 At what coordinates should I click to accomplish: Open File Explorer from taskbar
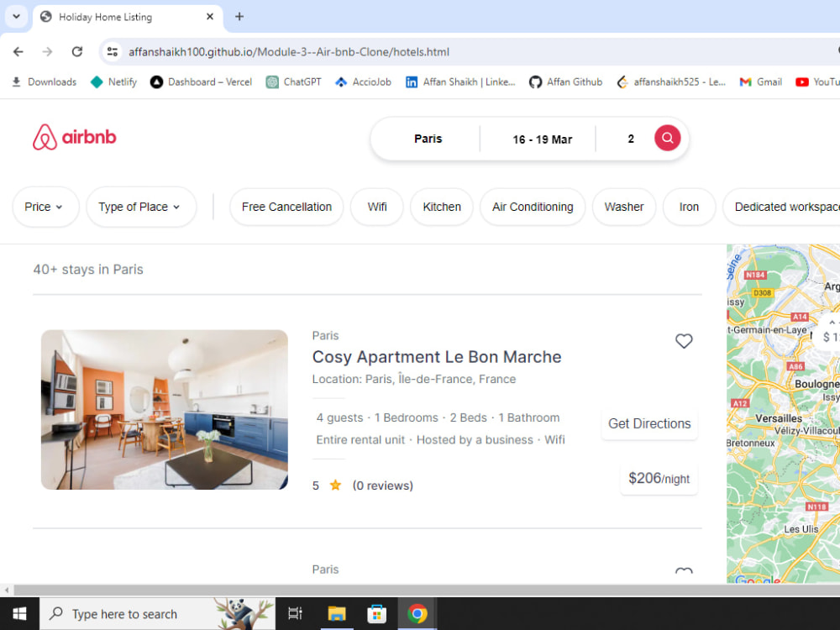click(x=337, y=613)
